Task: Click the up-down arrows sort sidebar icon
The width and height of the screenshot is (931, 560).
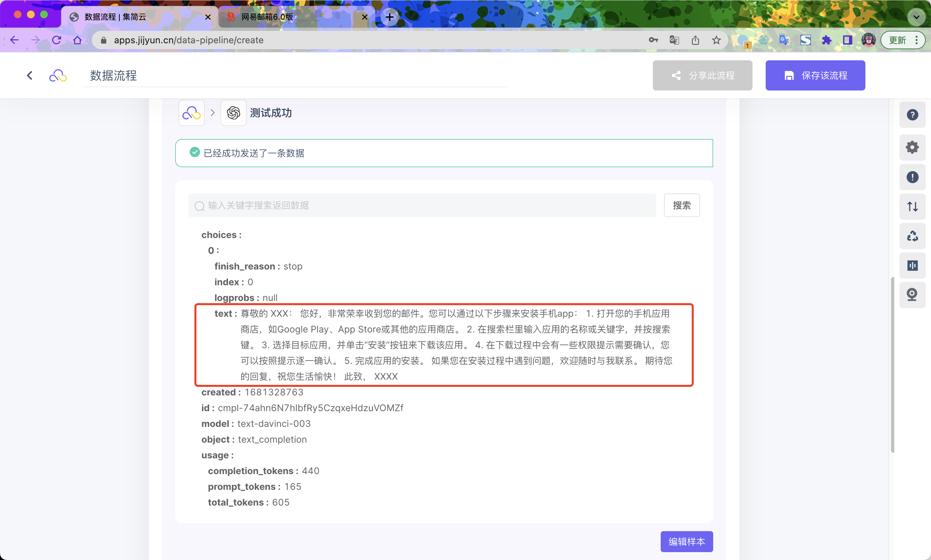Action: click(x=912, y=207)
